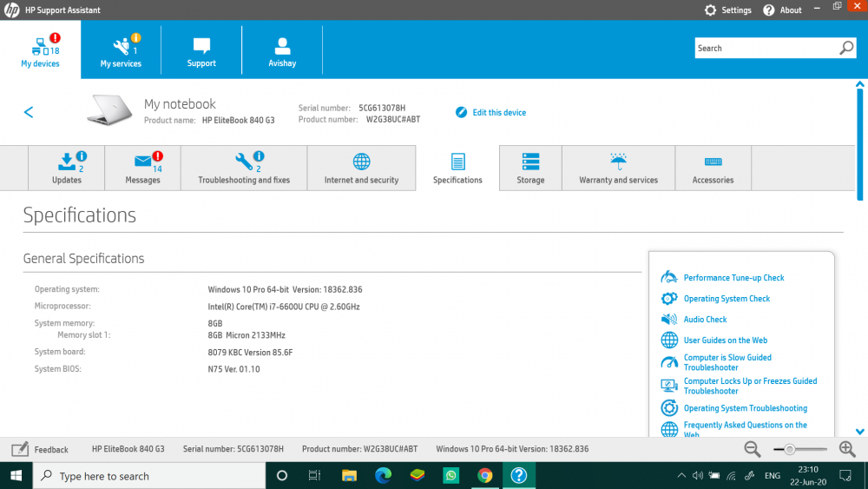Click the zoom in magnifier icon

[x=847, y=449]
